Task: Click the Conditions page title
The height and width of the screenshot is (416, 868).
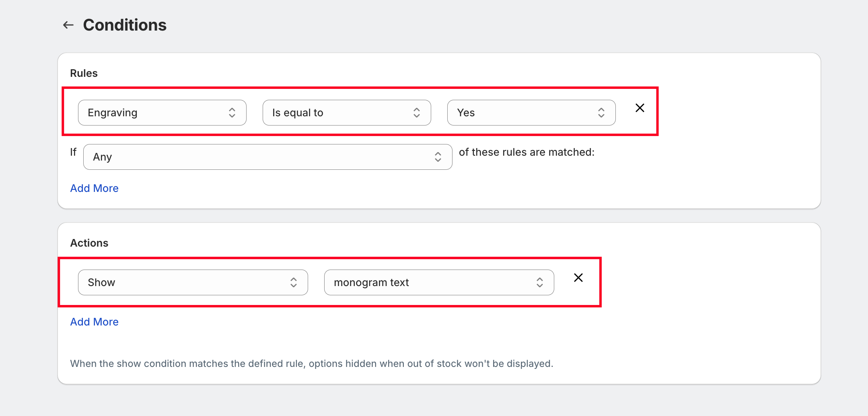Action: [x=125, y=25]
